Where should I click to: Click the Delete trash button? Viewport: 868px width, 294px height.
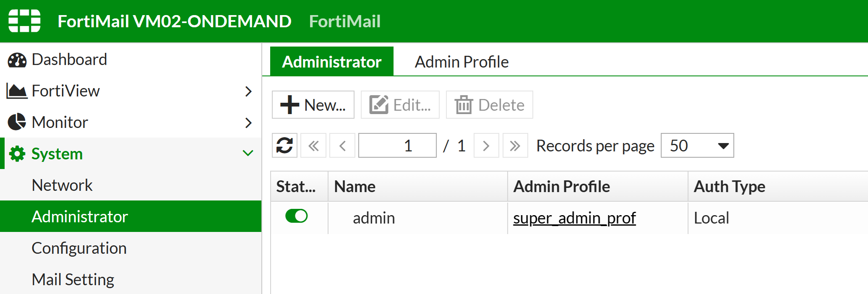[489, 105]
